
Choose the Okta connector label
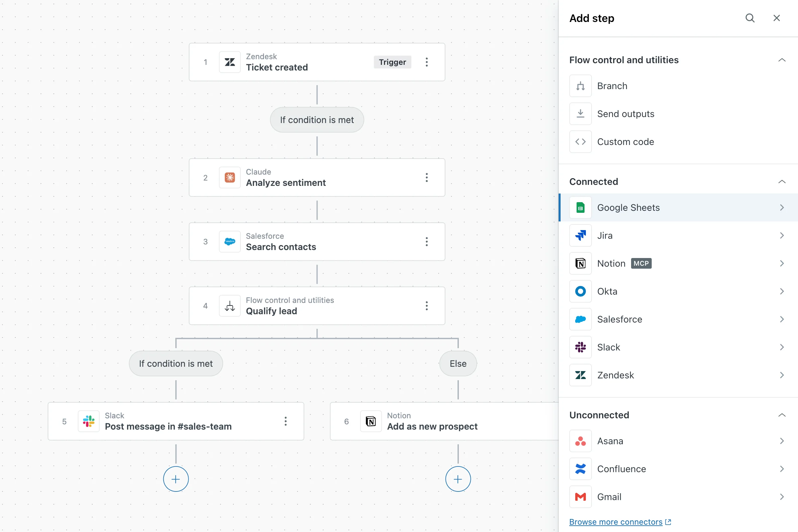coord(607,291)
